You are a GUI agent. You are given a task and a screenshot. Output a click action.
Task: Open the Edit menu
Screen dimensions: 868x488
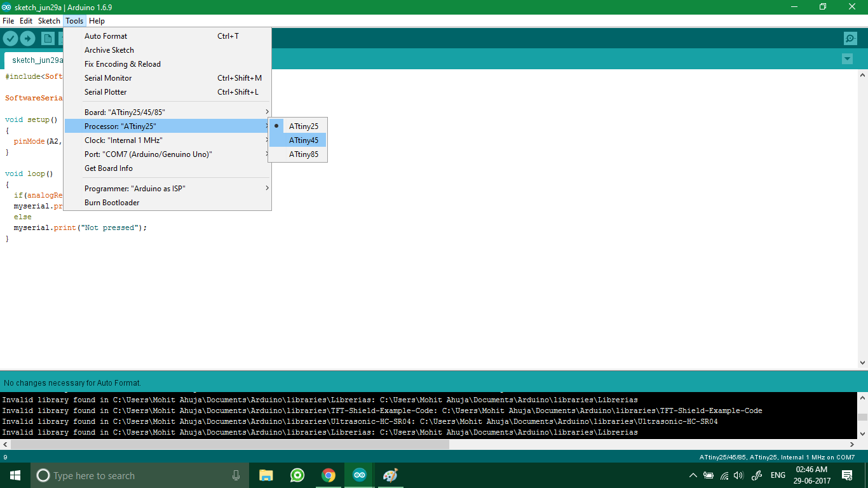tap(26, 21)
